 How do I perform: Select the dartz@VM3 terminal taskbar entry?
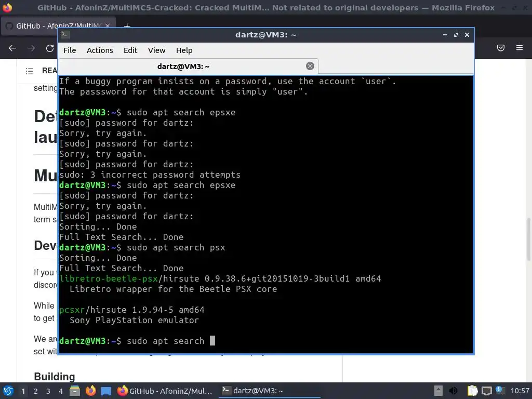coord(270,391)
